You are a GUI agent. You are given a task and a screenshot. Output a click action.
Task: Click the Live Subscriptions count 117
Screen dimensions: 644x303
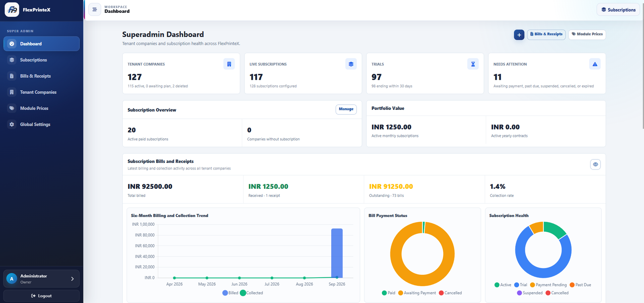coord(256,77)
